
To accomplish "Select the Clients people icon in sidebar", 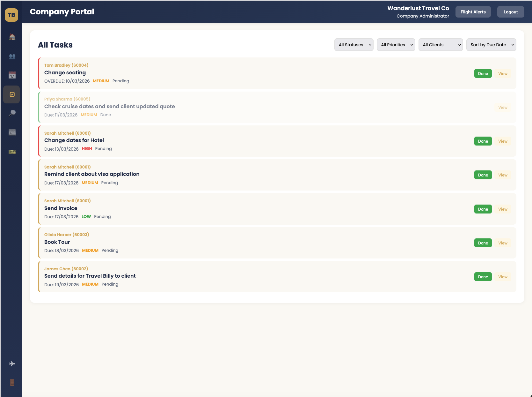I will pos(11,56).
